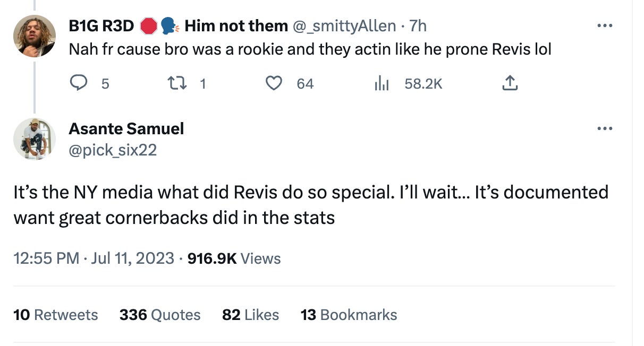
Task: Click the 916.9K Views count
Action: click(x=234, y=258)
